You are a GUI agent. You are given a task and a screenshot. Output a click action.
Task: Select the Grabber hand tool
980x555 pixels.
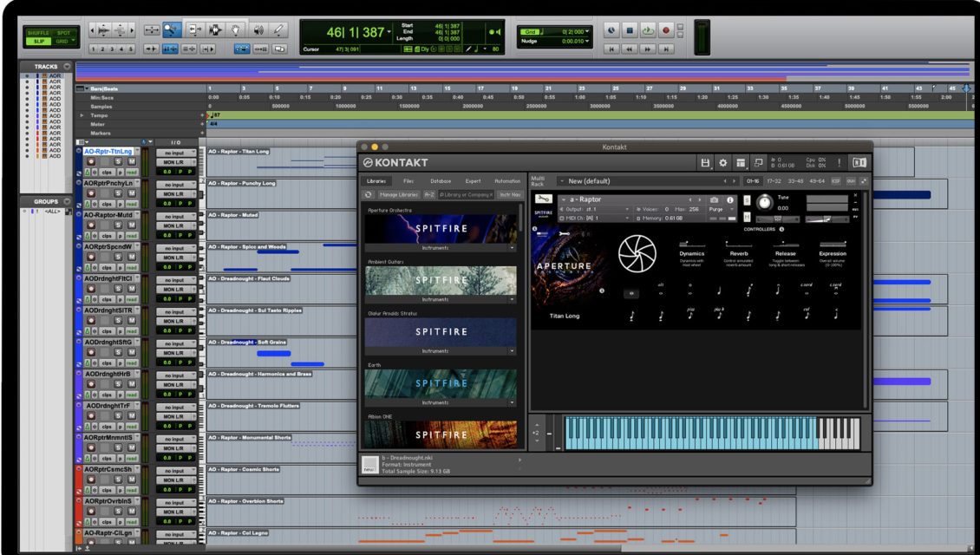[235, 30]
